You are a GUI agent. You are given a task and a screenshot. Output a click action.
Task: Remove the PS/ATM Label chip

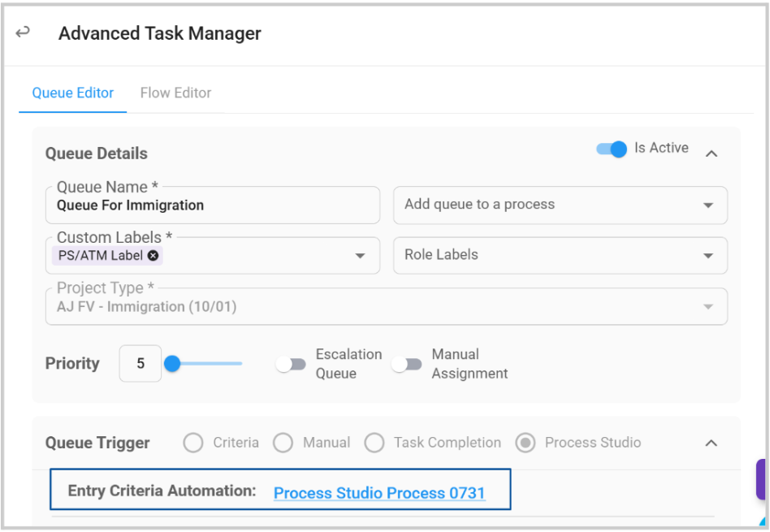click(x=154, y=255)
